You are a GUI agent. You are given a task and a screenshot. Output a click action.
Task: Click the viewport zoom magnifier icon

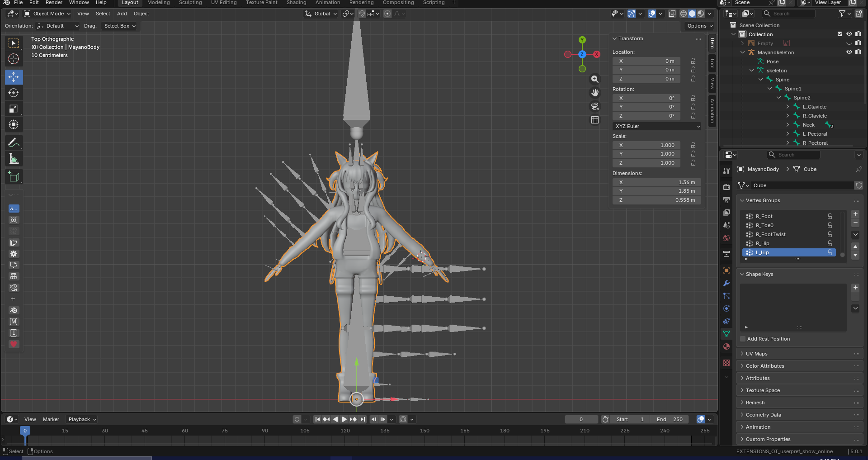[595, 79]
